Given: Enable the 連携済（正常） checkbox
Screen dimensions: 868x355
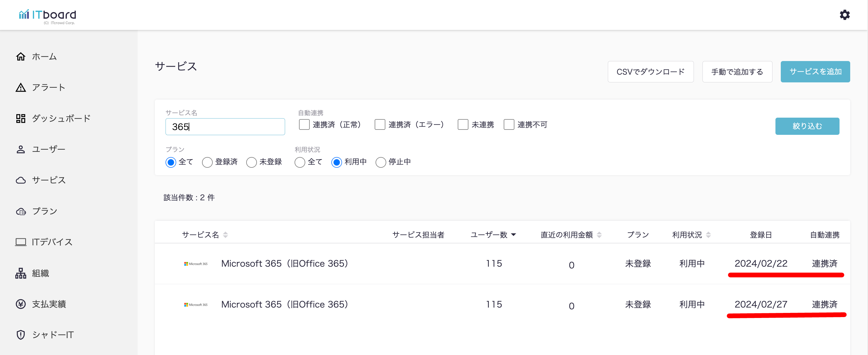Looking at the screenshot, I should click(304, 124).
